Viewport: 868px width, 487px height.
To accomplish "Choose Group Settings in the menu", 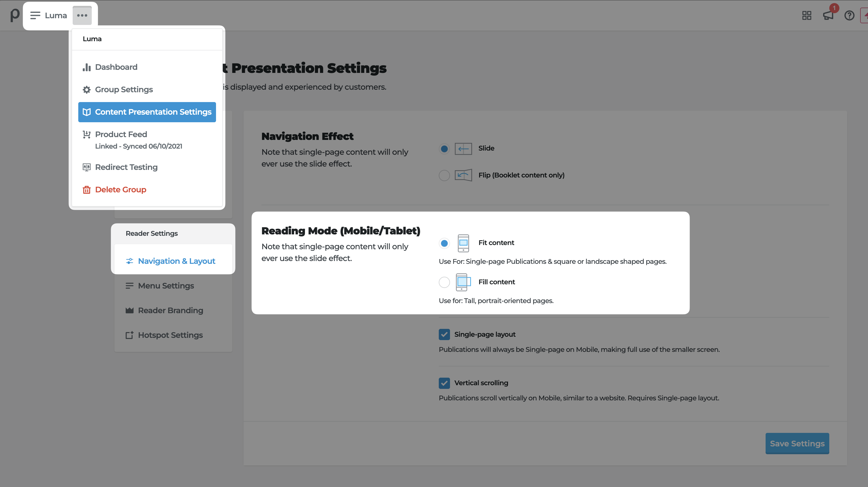I will coord(124,90).
